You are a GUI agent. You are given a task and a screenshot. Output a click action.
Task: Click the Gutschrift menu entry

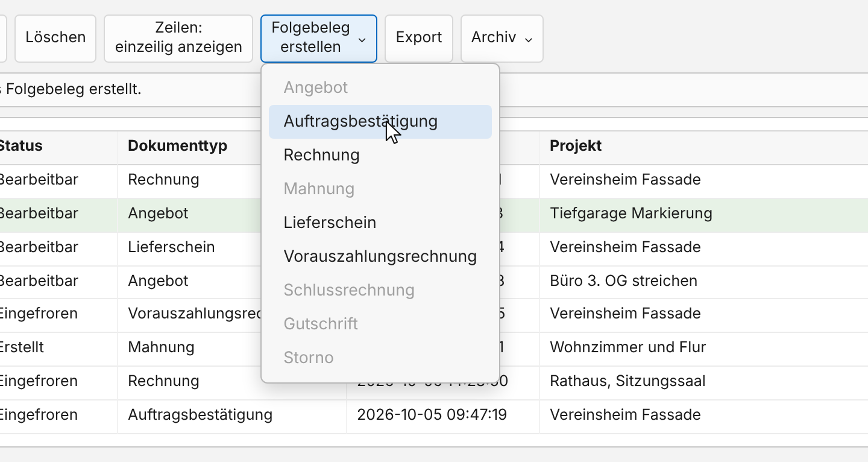coord(380,324)
